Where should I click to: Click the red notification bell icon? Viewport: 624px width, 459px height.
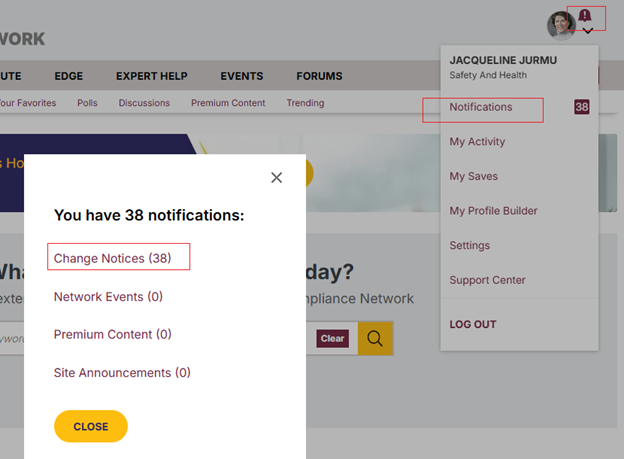coord(585,15)
